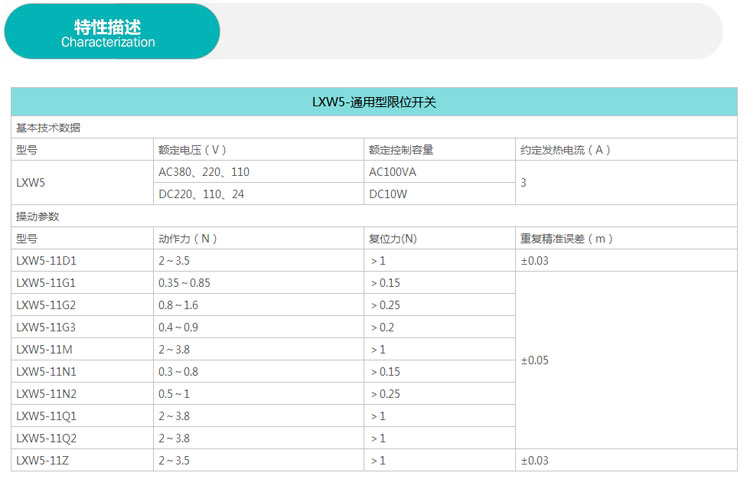Click the 0.8～1.6 action force value

tap(178, 305)
